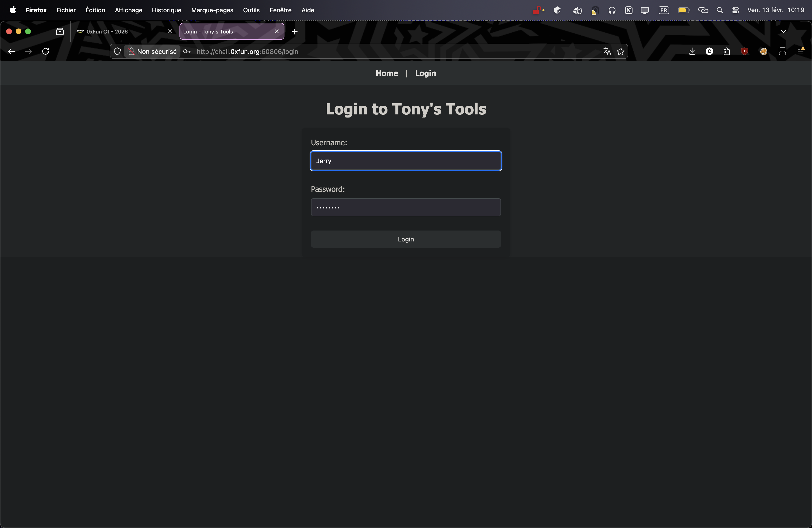
Task: Click the key icon in the address bar
Action: (x=187, y=52)
